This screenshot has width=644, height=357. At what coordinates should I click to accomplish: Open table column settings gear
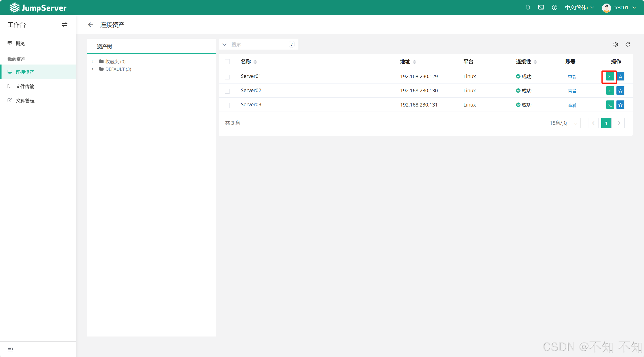click(x=615, y=45)
